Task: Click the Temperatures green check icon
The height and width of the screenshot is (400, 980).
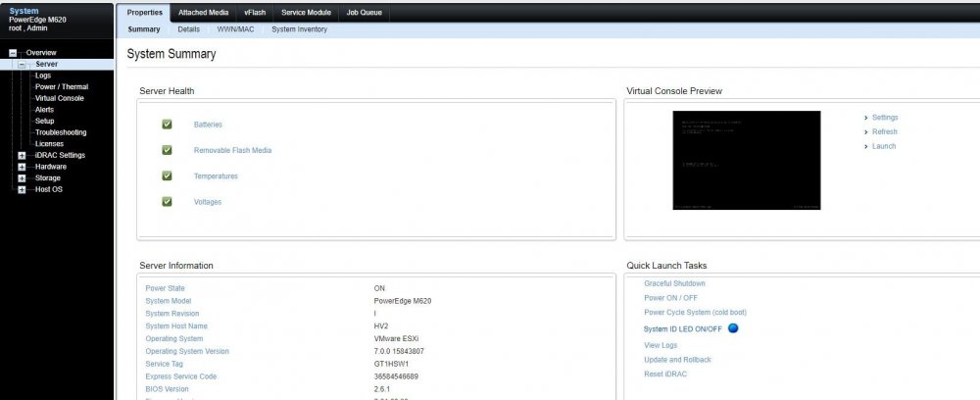Action: [x=167, y=175]
